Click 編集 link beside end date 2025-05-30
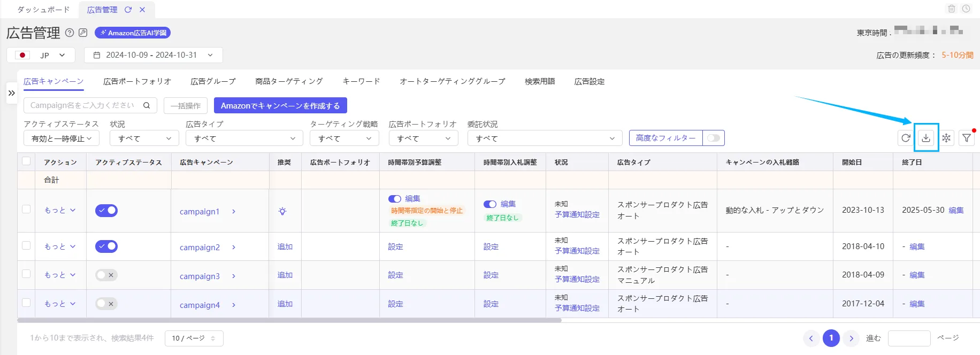The height and width of the screenshot is (355, 980). click(x=956, y=210)
